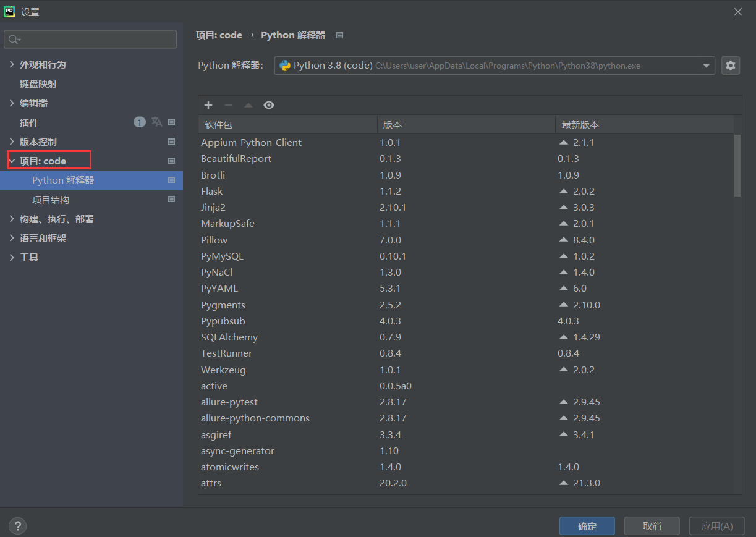This screenshot has width=756, height=537.
Task: Click the upgrade arrow next to Flask 2.0.2
Action: (x=563, y=191)
